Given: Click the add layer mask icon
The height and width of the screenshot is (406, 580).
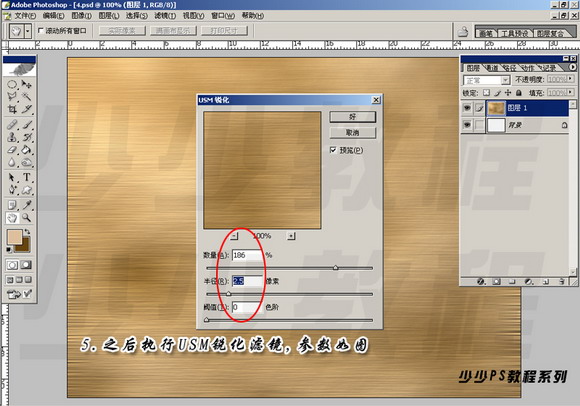Looking at the screenshot, I should [x=496, y=282].
